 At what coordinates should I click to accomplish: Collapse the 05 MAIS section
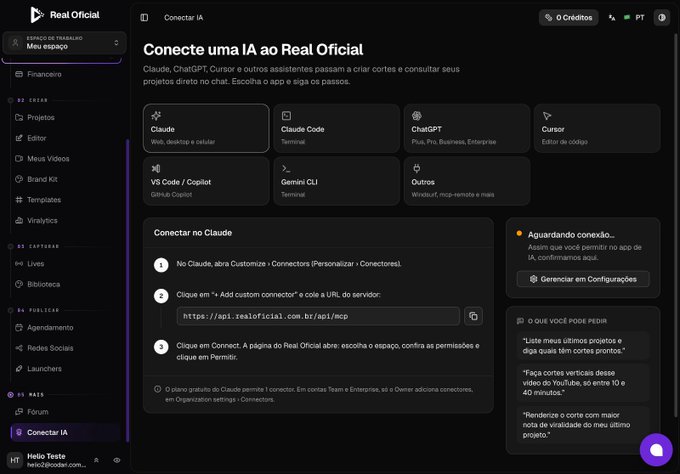click(x=26, y=395)
